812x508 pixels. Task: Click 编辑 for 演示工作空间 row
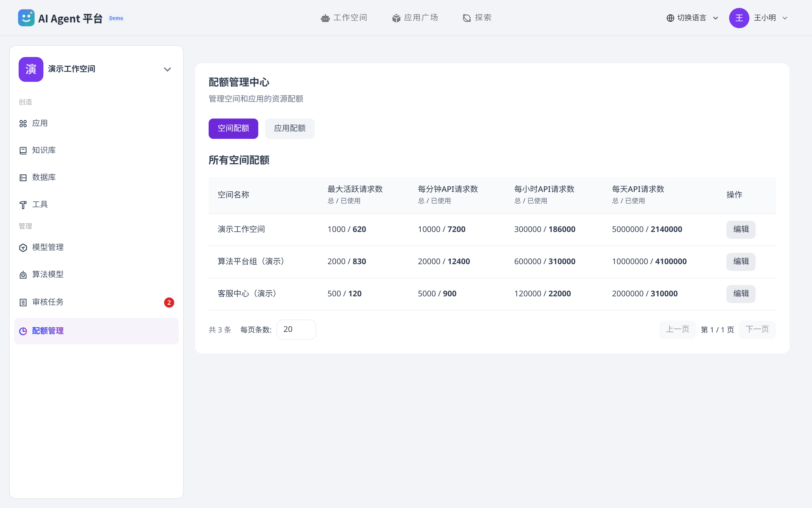[x=741, y=229]
